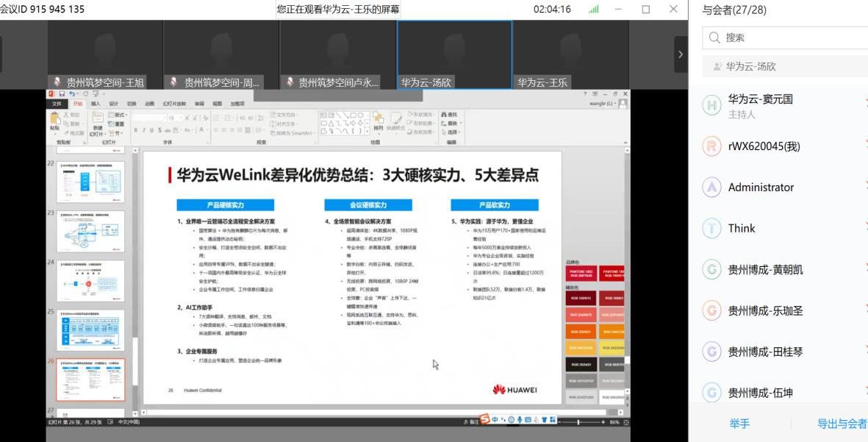The height and width of the screenshot is (442, 868).
Task: Click the orange RGB 236/88/1 swatch
Action: pyautogui.click(x=581, y=331)
